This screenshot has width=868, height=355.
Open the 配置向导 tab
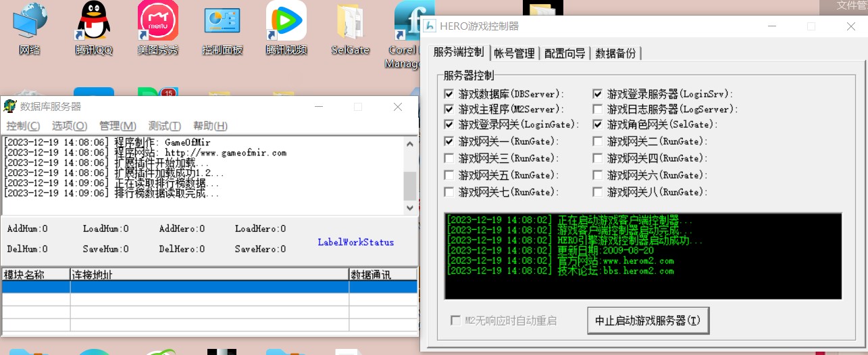pos(565,53)
